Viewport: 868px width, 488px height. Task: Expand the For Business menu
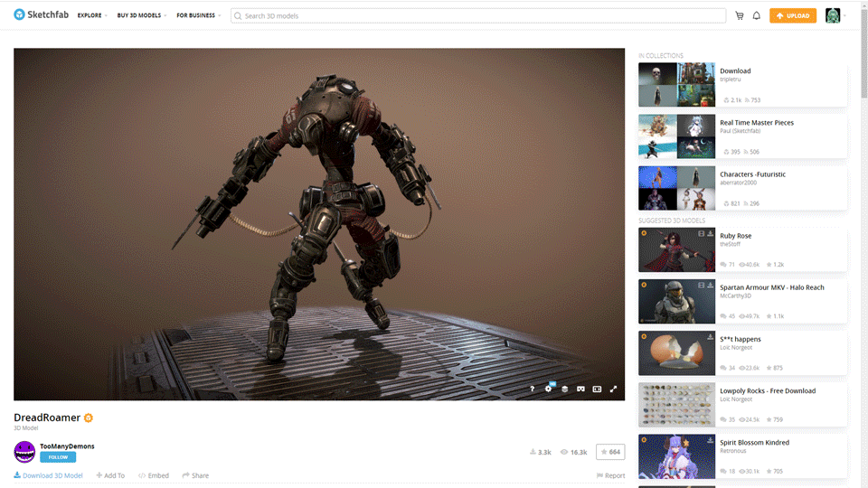[x=198, y=15]
